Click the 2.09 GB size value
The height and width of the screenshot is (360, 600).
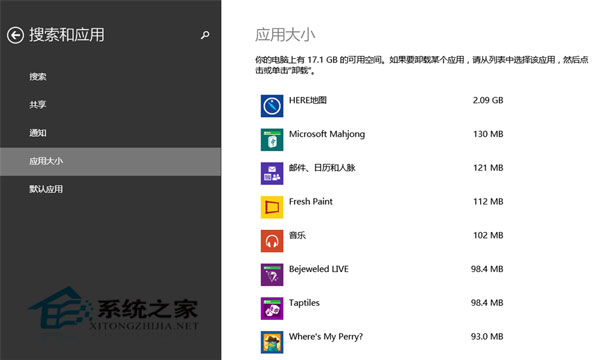(488, 100)
